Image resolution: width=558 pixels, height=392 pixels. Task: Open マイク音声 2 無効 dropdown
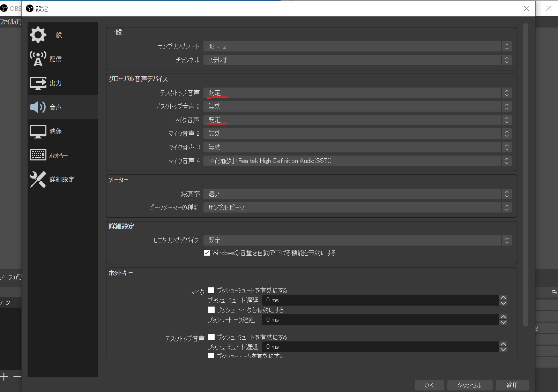pyautogui.click(x=358, y=134)
